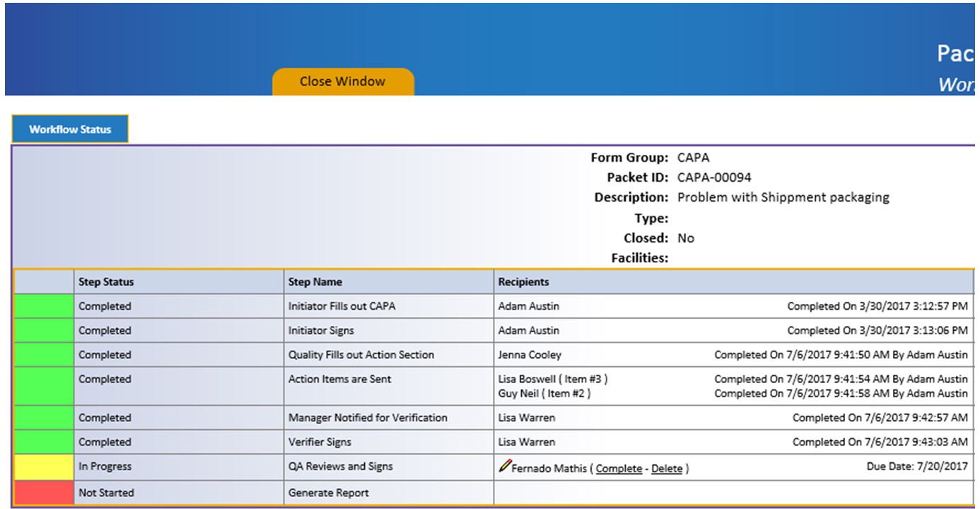Switch to the Workflow Status tab
980x509 pixels.
point(69,129)
